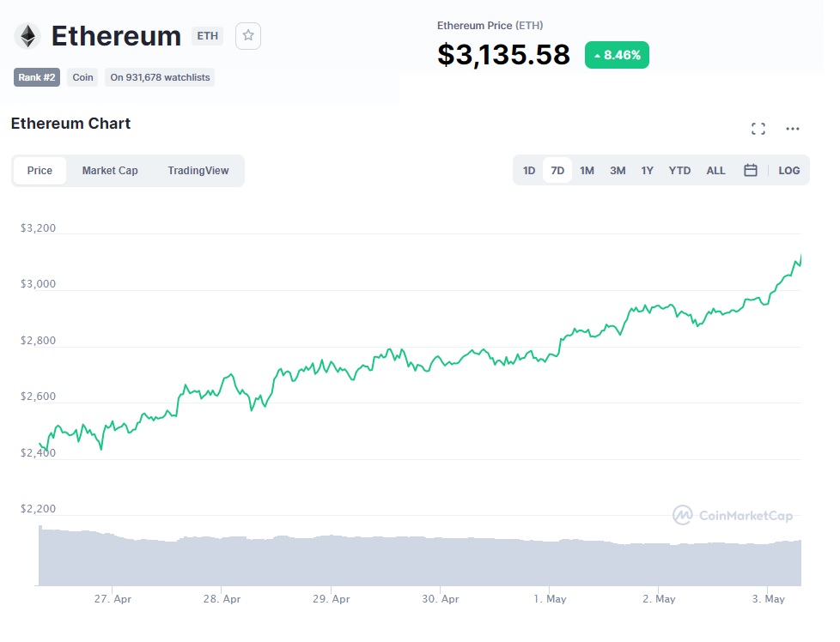Switch to the Market Cap tab

pyautogui.click(x=110, y=170)
